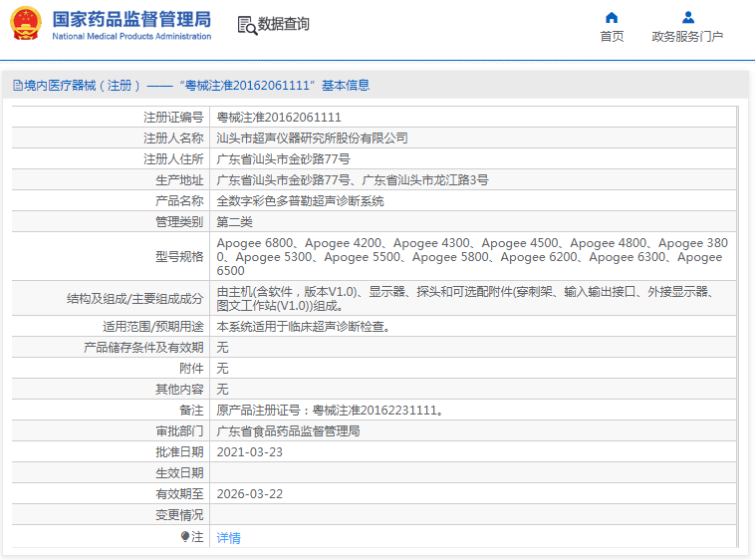Click the document icon before 境内医疗器械
This screenshot has width=755, height=560.
click(x=18, y=86)
